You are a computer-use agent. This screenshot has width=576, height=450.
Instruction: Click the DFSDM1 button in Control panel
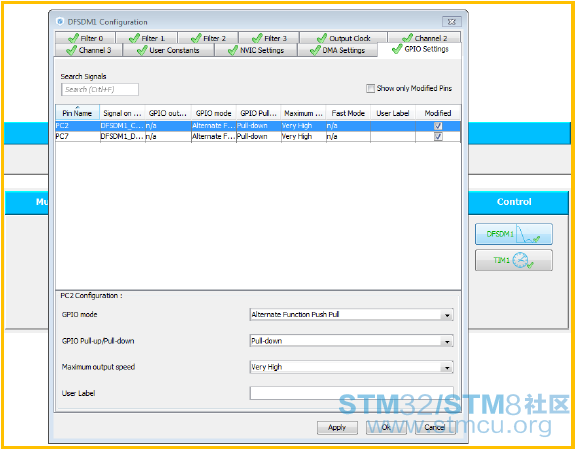click(514, 234)
